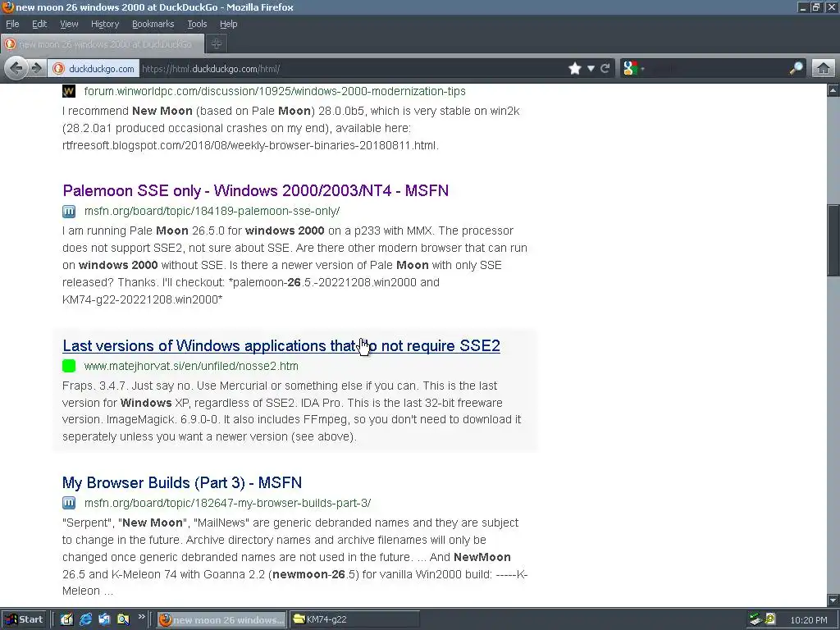
Task: Click the green favicon beside matejhorvat.si URL
Action: 69,366
